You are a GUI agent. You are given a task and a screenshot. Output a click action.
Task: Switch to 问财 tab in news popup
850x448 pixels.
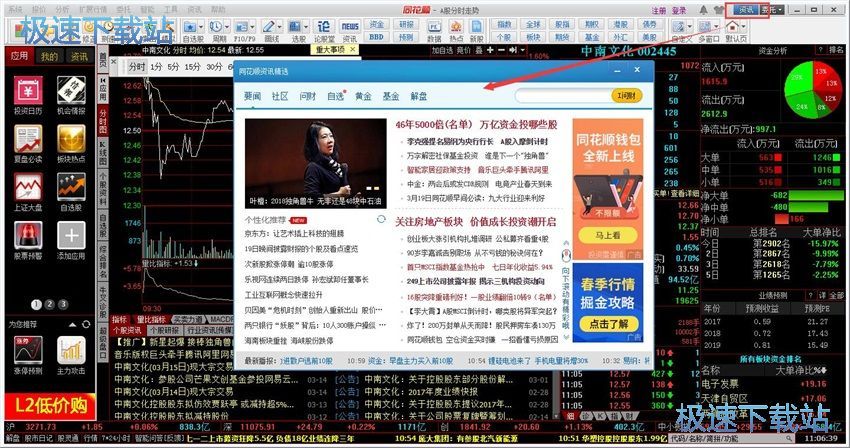pos(307,96)
